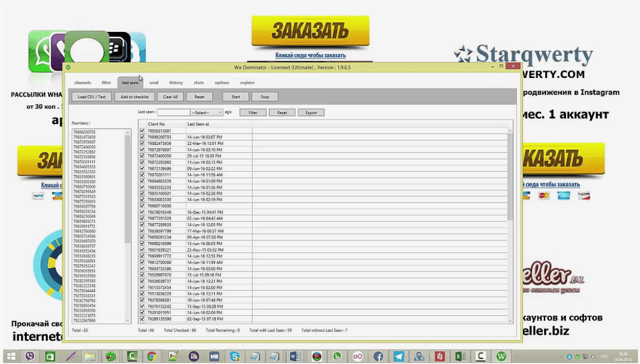
Task: Uncheck the box for client 79056313881
Action: click(142, 131)
